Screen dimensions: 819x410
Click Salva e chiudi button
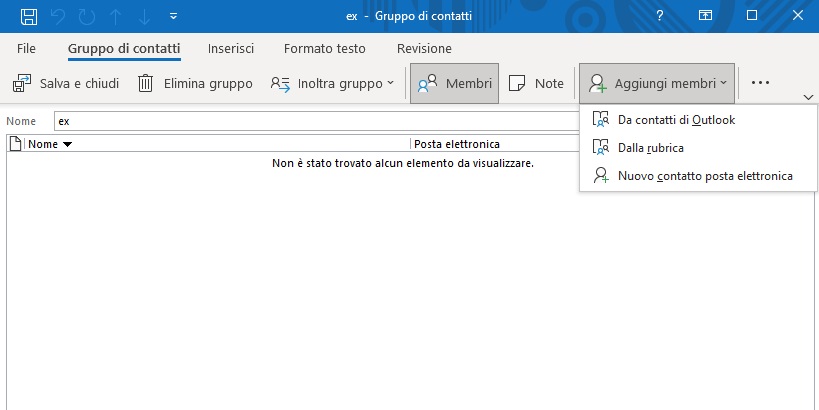point(68,84)
